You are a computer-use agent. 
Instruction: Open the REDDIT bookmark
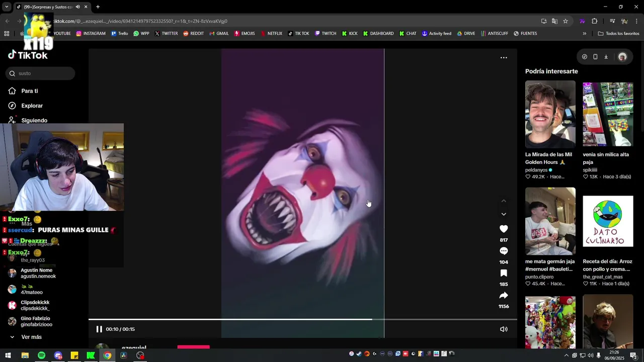(x=193, y=34)
